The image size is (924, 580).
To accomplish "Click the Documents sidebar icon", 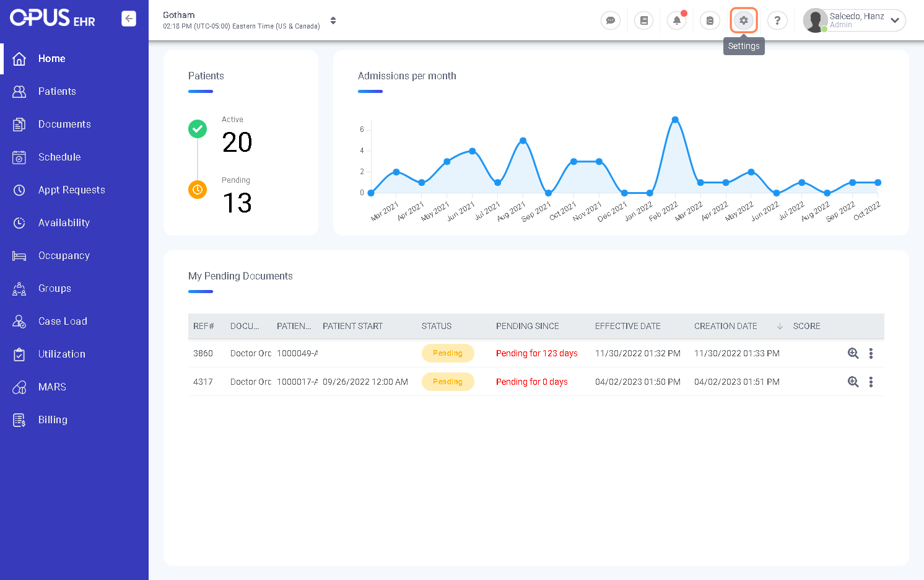I will (x=19, y=124).
